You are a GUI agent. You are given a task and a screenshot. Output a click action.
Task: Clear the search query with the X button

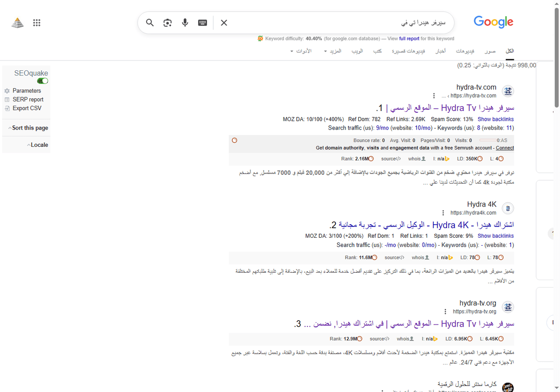[x=224, y=22]
